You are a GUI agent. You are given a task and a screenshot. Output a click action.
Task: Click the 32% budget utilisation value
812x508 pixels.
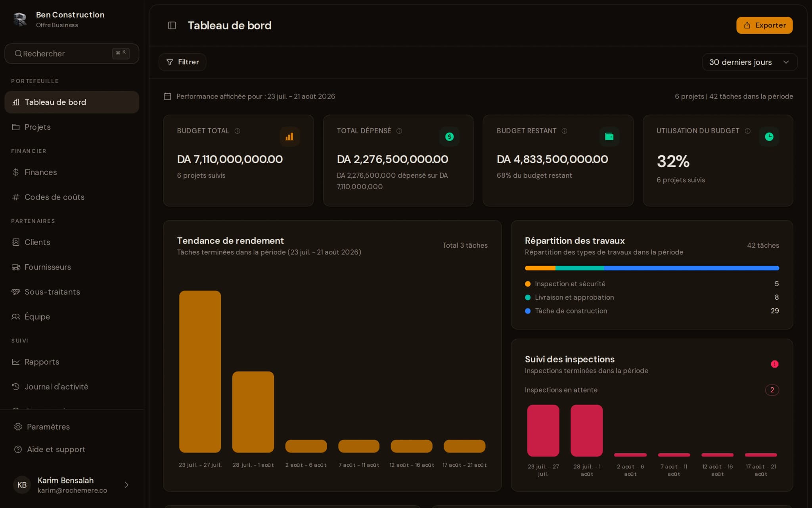(673, 161)
